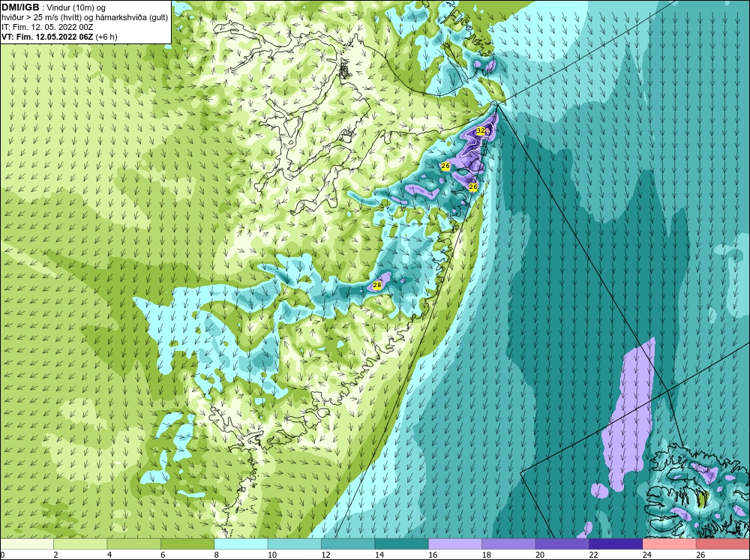Select the 4–6 m/s green legend swatch
This screenshot has width=750, height=560.
134,544
